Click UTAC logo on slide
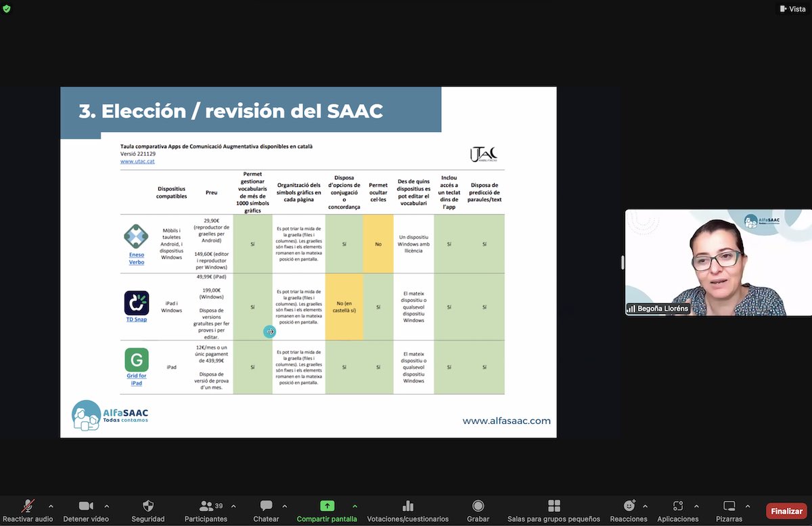 tap(484, 154)
